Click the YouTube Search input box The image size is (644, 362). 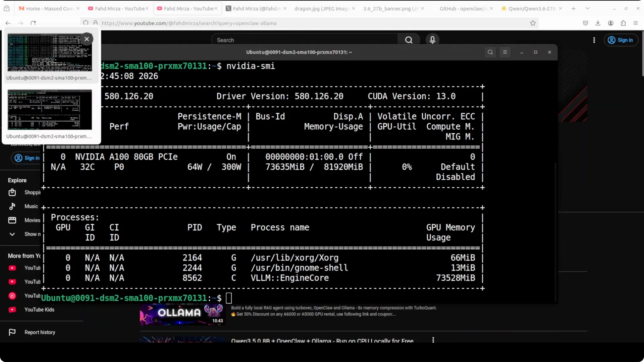click(305, 40)
